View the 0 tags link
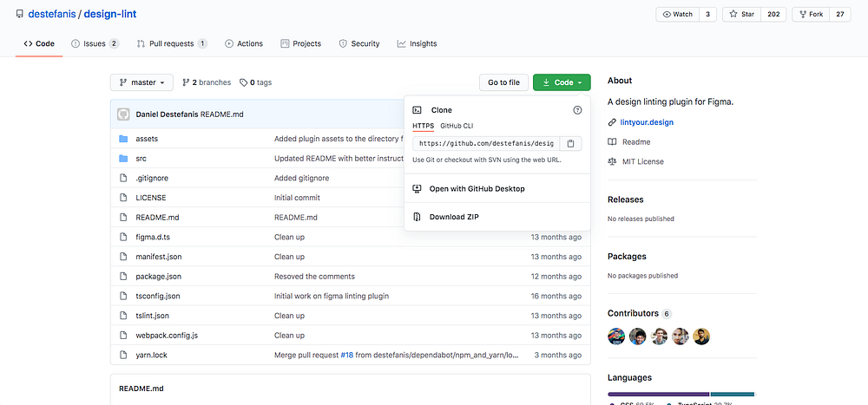The width and height of the screenshot is (868, 405). (x=256, y=82)
